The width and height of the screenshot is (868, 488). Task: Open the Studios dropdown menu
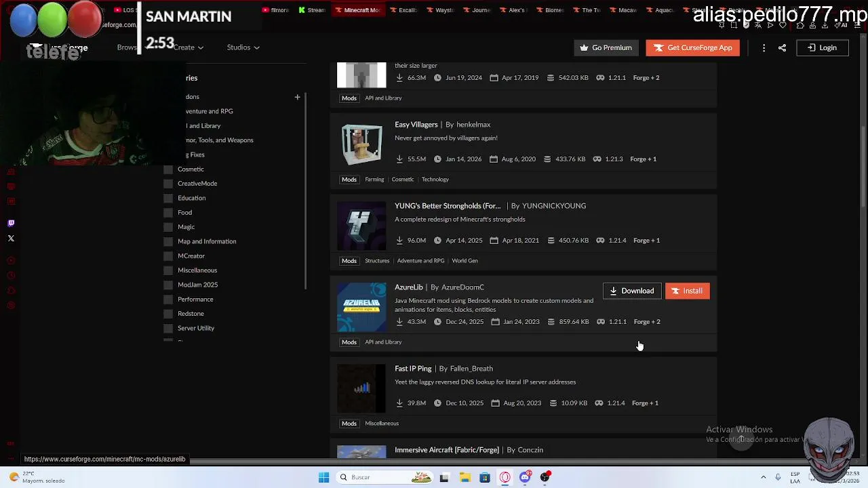243,47
